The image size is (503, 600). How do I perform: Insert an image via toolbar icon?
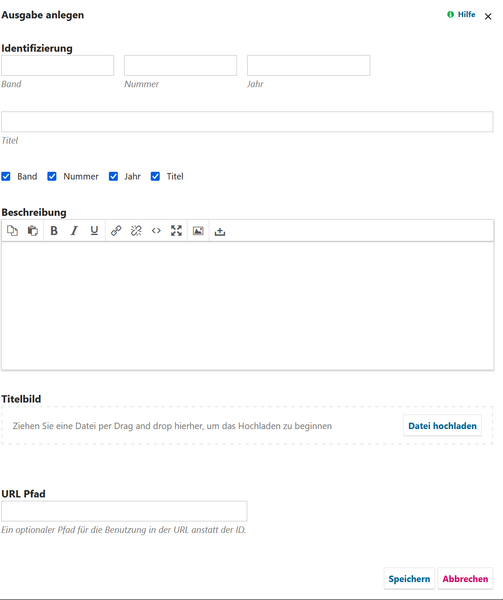198,231
